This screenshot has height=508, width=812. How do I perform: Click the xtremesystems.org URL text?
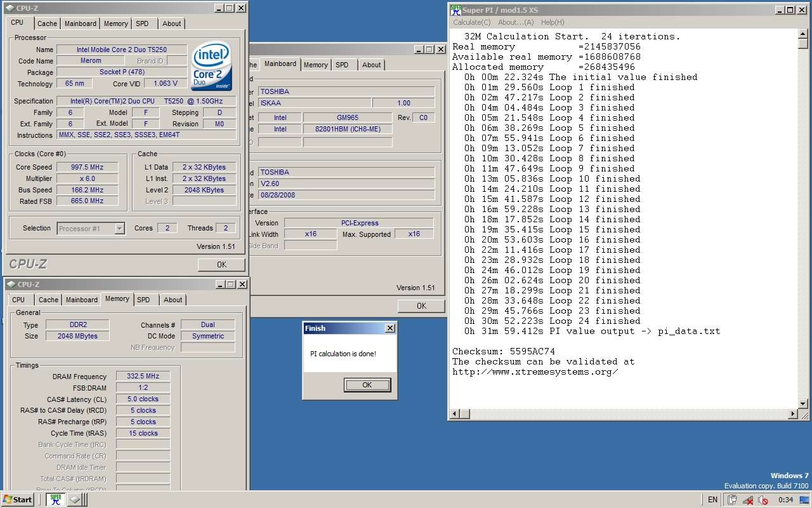click(x=535, y=372)
